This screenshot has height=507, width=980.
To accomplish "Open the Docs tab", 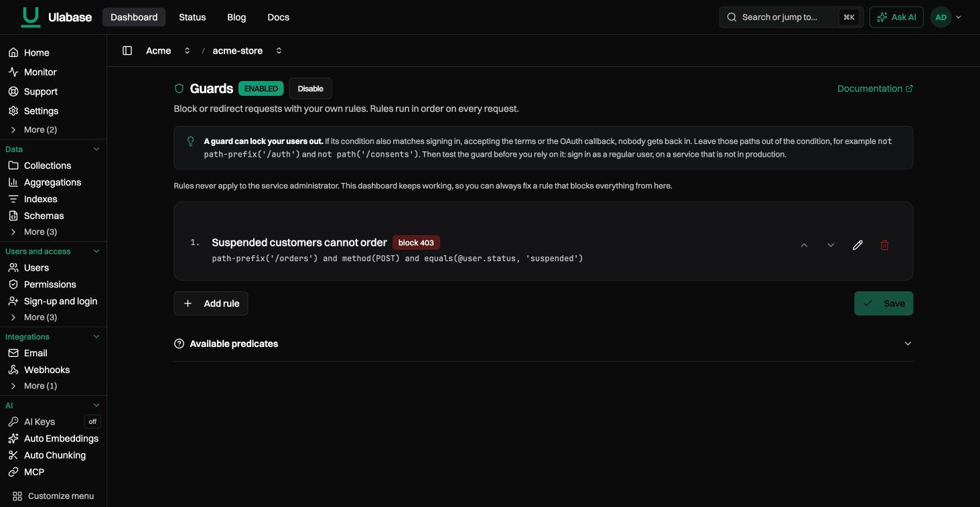I will point(278,17).
